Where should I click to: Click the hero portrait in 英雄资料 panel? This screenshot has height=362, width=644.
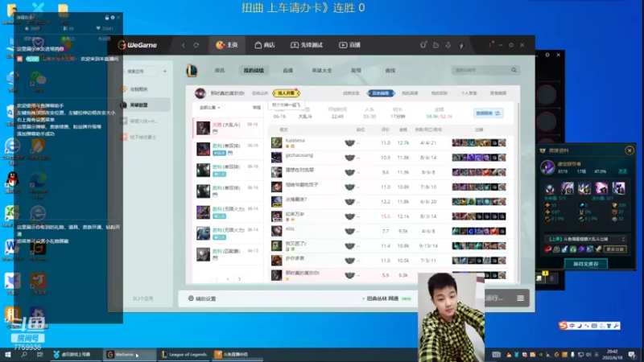(547, 167)
